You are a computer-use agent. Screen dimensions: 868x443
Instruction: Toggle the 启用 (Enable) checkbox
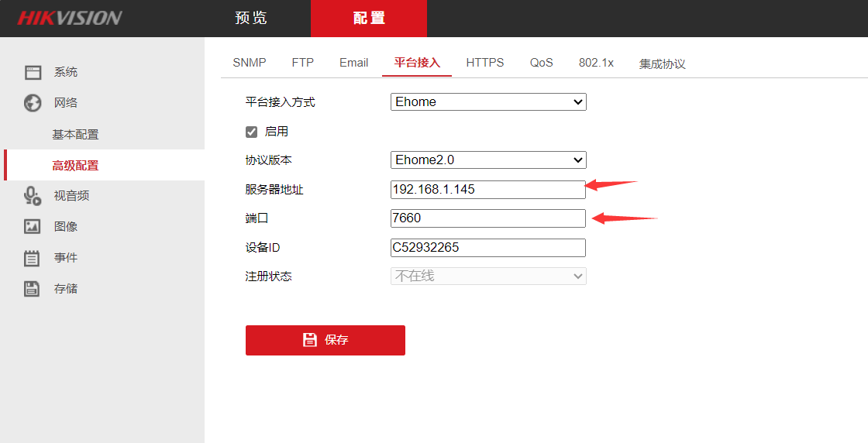coord(251,132)
